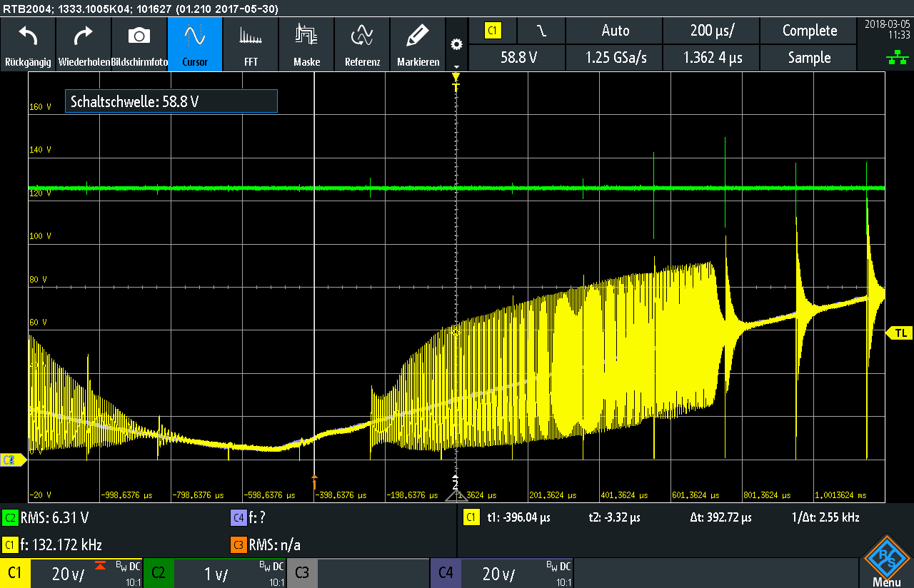Open the Referenz waveform tool
The height and width of the screenshot is (588, 914).
(x=362, y=44)
